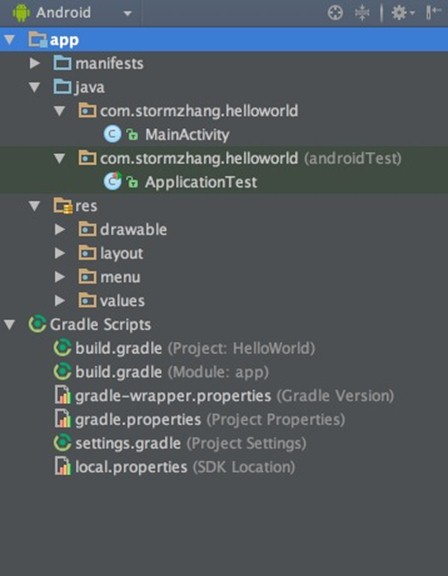Image resolution: width=448 pixels, height=576 pixels.
Task: Click the drawable folder icon
Action: coord(87,229)
